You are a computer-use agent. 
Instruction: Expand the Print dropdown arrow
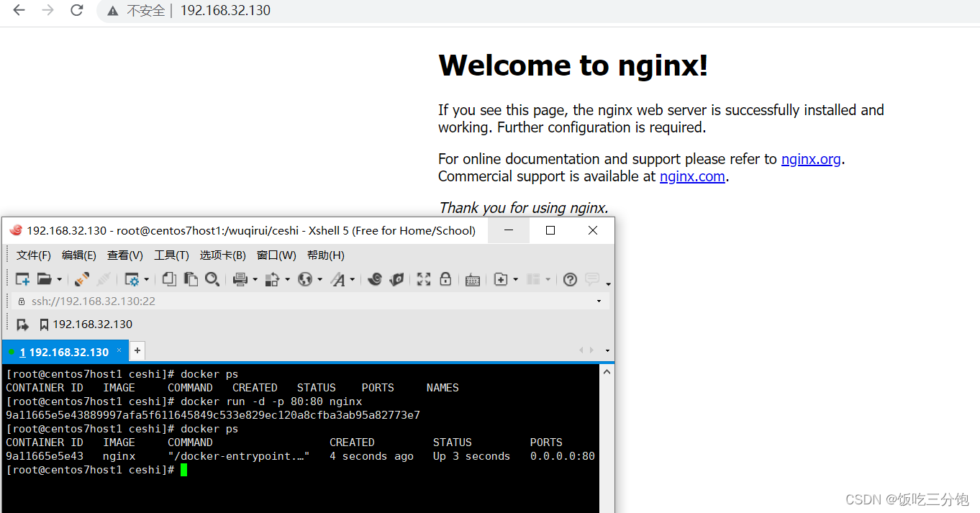(255, 280)
